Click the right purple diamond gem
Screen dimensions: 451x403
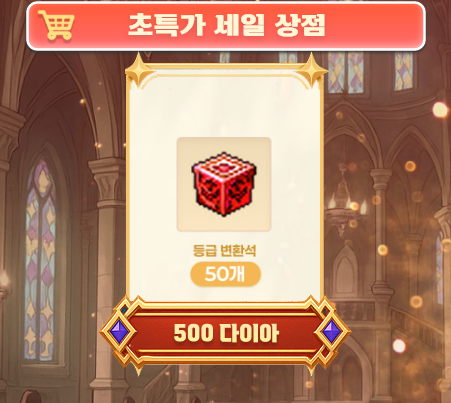332,332
